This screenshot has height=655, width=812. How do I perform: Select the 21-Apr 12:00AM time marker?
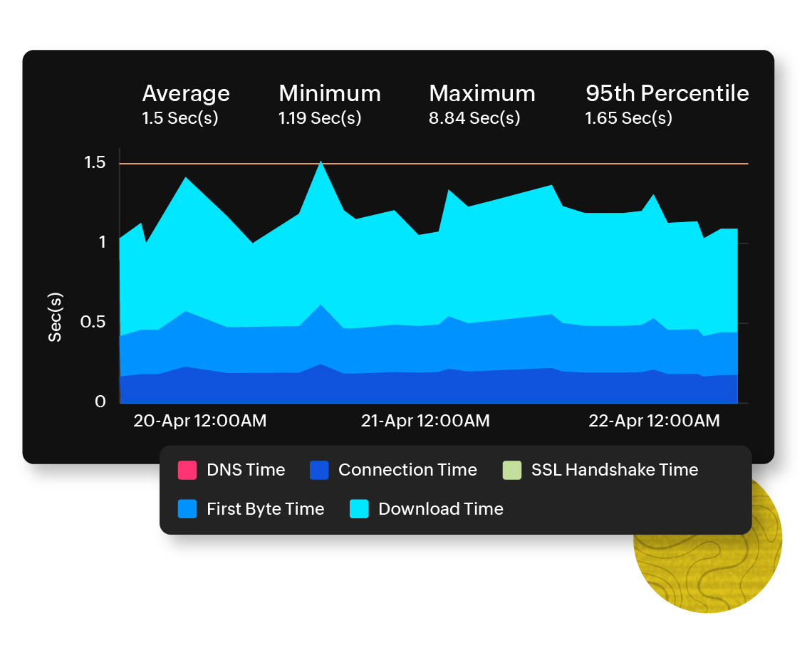point(425,421)
